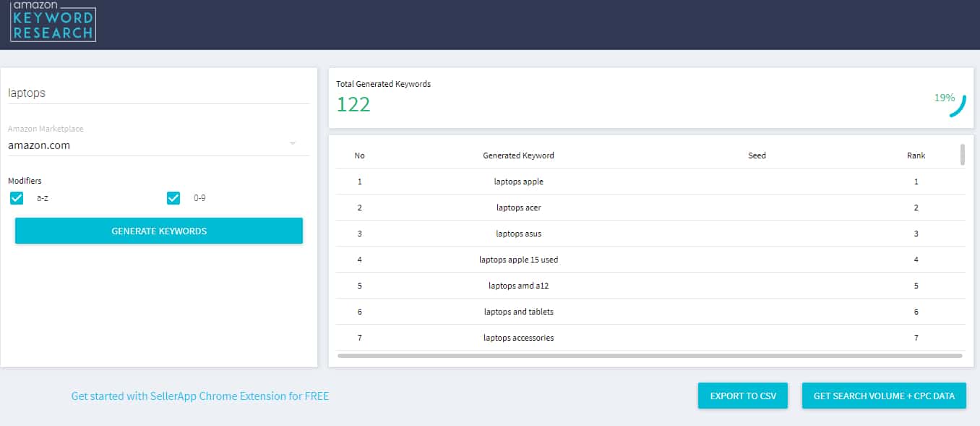Open the SellerApp Chrome Extension link
The image size is (980, 426).
pos(200,396)
